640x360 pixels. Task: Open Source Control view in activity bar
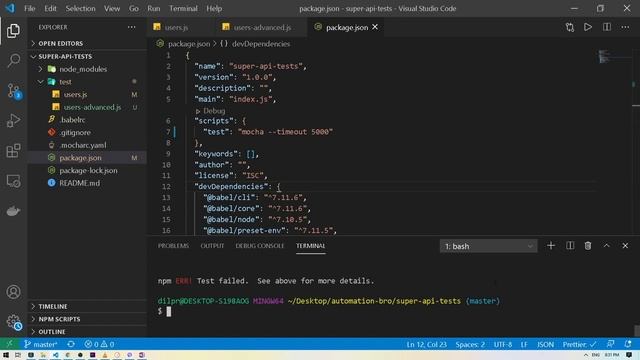coord(13,91)
